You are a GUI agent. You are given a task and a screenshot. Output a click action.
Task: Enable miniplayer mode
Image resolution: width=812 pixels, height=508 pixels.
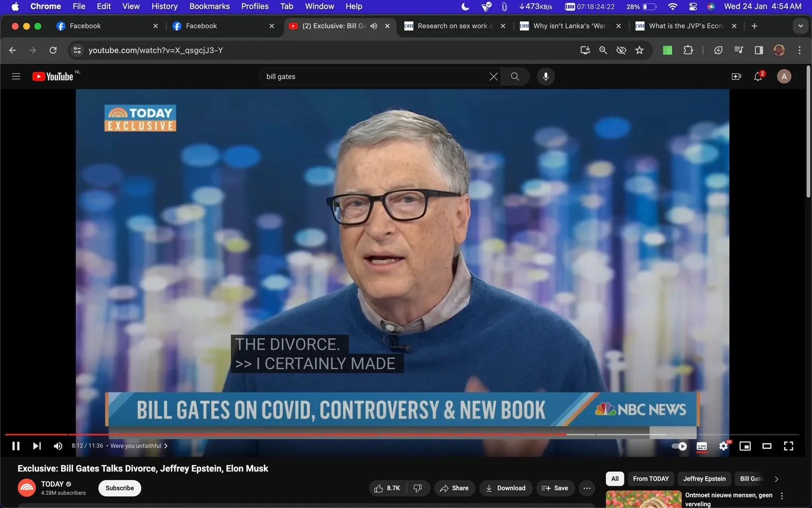pyautogui.click(x=745, y=446)
